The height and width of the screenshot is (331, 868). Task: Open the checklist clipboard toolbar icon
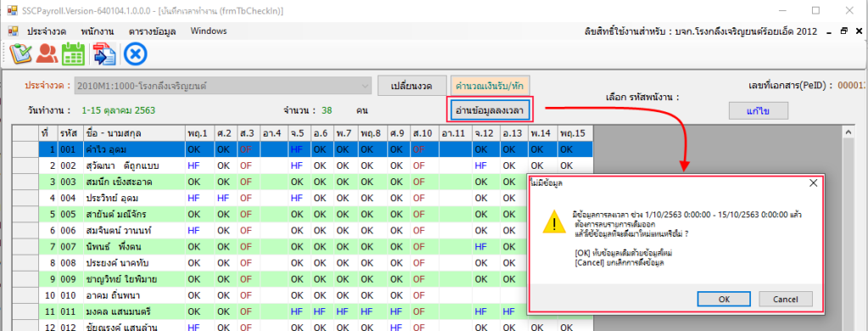tap(20, 54)
